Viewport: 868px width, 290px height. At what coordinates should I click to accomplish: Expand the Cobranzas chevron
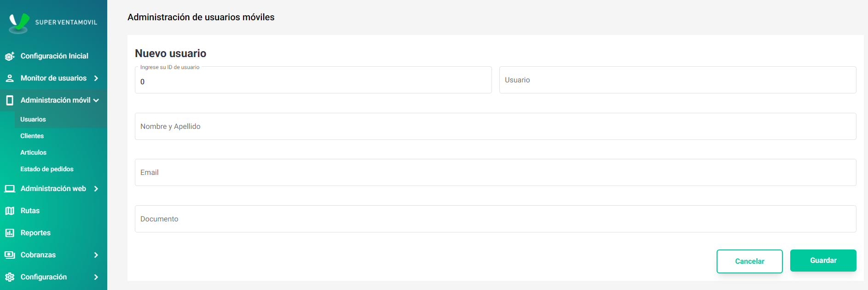[96, 255]
